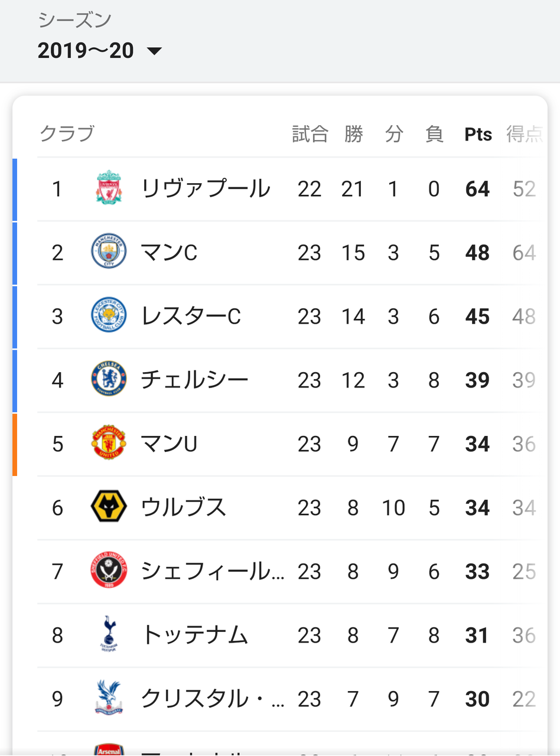
Task: Select the 試合 column header
Action: [310, 135]
